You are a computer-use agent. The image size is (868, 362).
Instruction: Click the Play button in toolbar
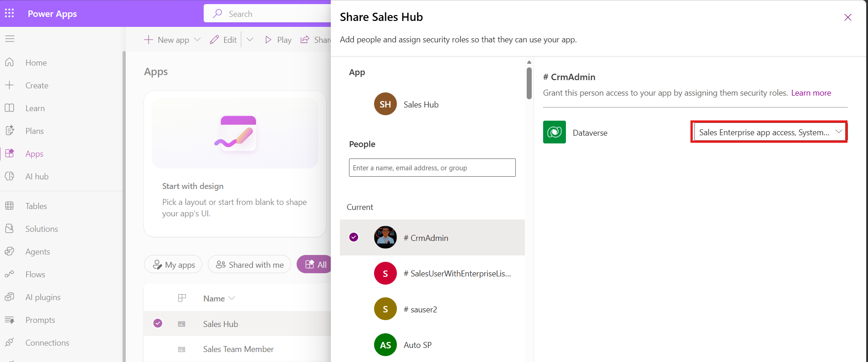point(278,40)
